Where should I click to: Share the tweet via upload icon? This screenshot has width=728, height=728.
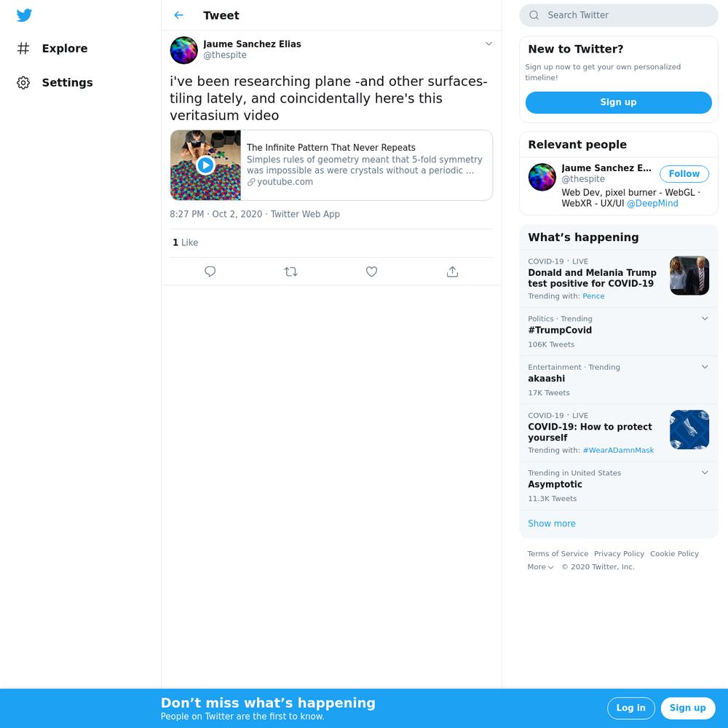click(x=452, y=272)
